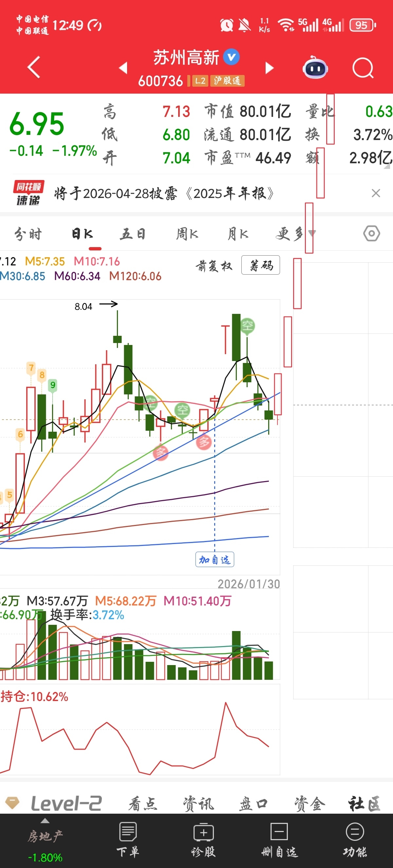Open chart settings hexagon icon

tap(372, 233)
